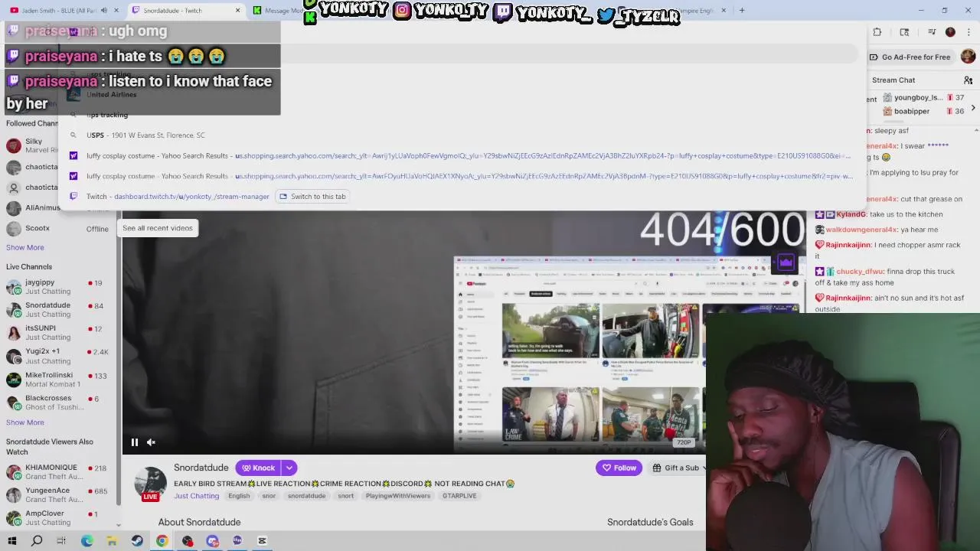The image size is (980, 551).
Task: Open Silky followed channel
Action: (58, 145)
